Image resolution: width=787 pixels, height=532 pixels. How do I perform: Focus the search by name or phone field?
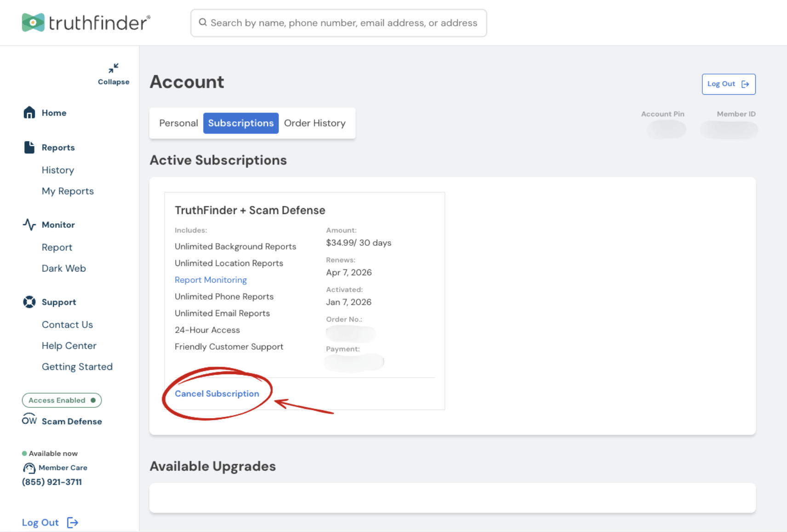[x=339, y=23]
